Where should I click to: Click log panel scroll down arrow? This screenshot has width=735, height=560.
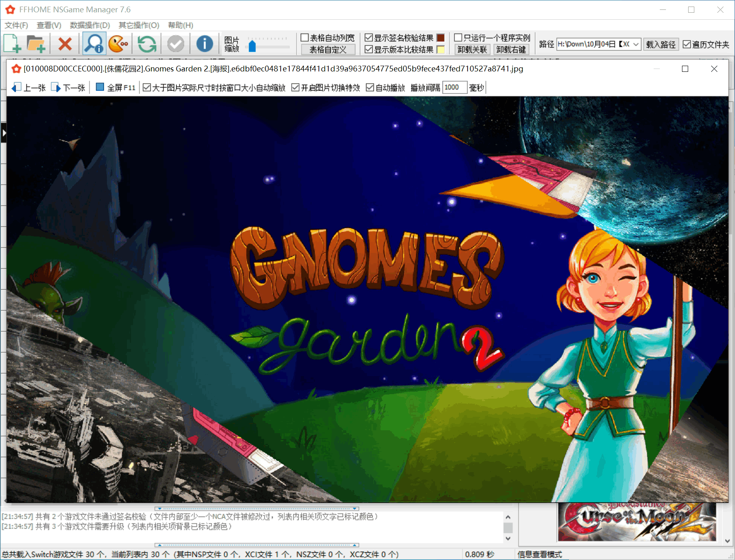point(508,538)
